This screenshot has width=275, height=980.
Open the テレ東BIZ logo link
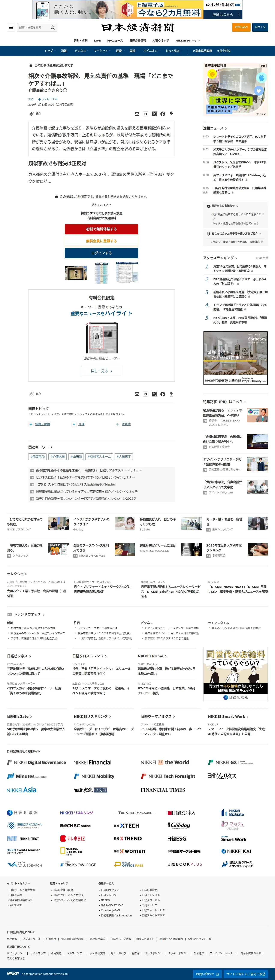pos(73,839)
